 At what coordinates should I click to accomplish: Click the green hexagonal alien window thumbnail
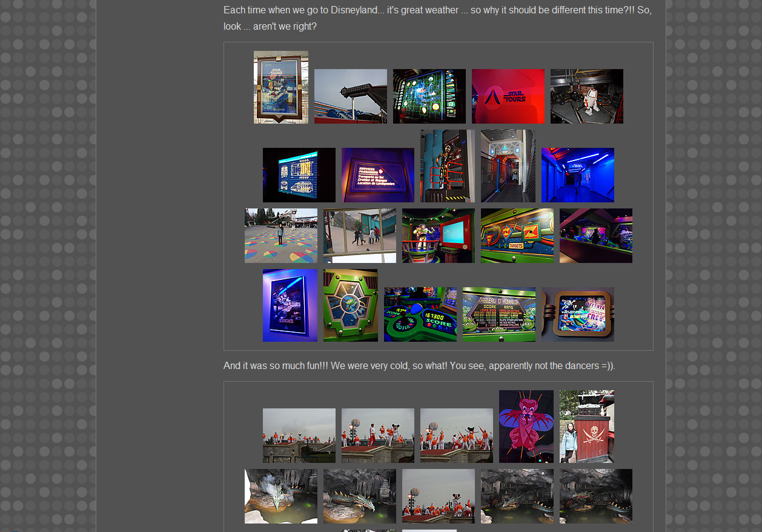(x=350, y=305)
